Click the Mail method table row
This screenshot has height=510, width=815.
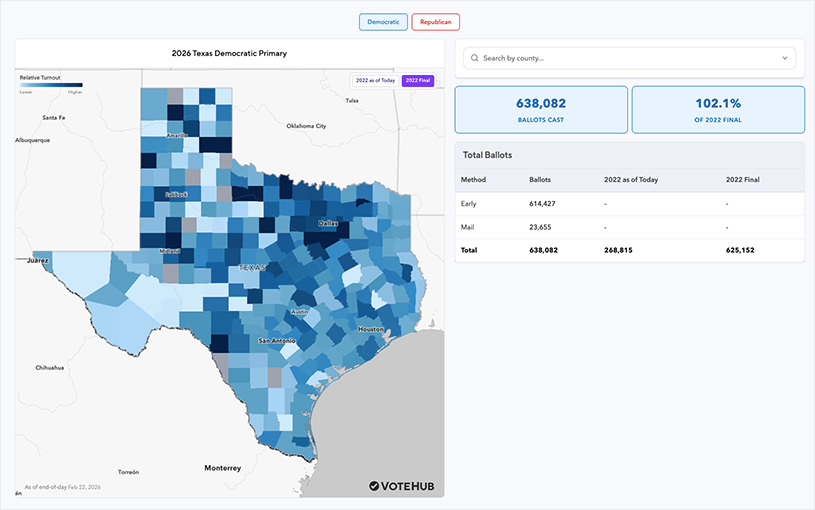point(629,227)
